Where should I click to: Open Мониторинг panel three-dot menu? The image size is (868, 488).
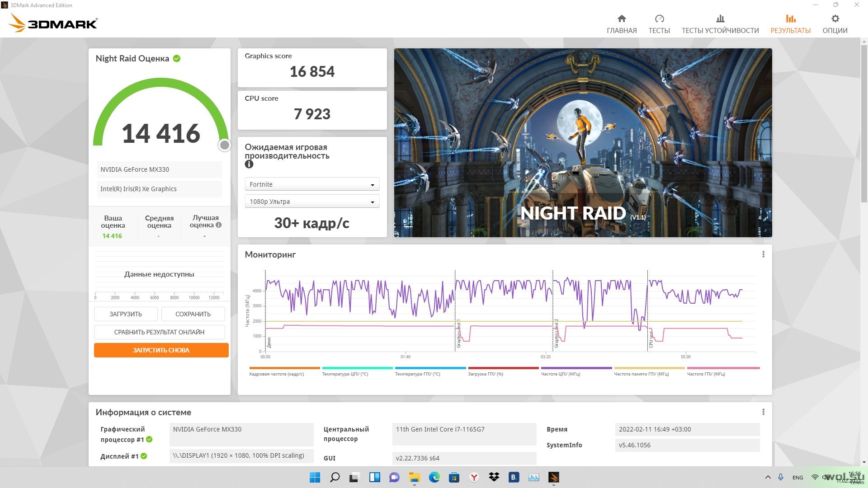pyautogui.click(x=763, y=254)
